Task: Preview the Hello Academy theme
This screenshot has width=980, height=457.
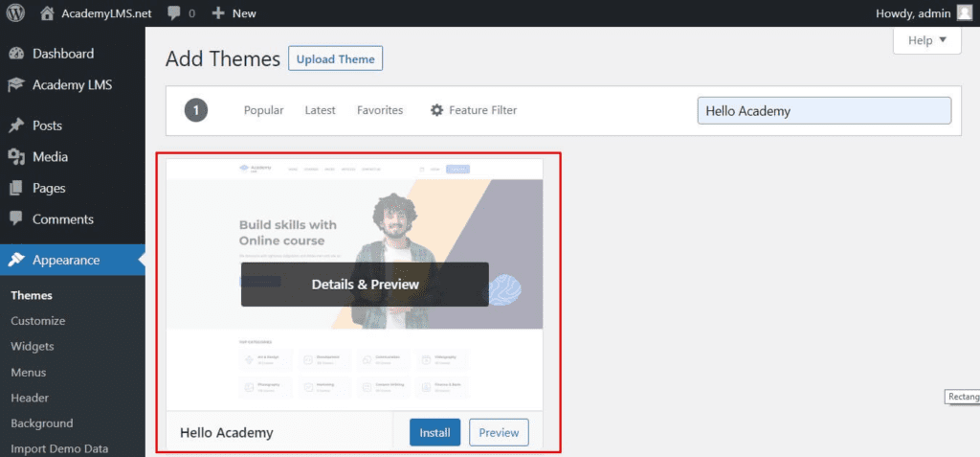Action: pyautogui.click(x=499, y=433)
